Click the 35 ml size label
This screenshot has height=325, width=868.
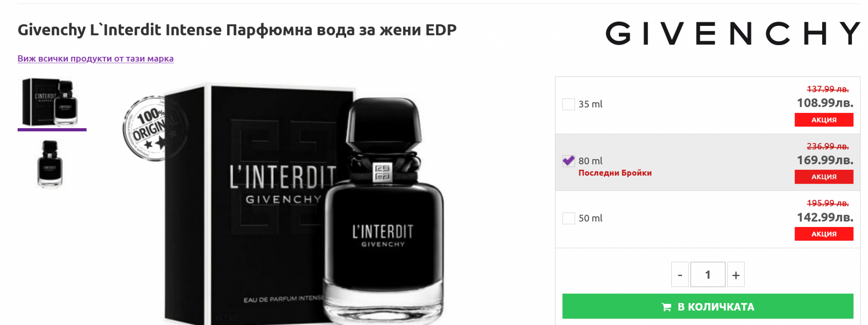590,104
